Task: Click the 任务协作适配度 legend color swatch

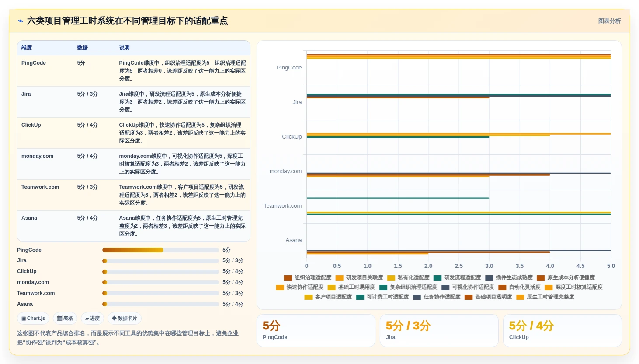Action: pyautogui.click(x=417, y=297)
